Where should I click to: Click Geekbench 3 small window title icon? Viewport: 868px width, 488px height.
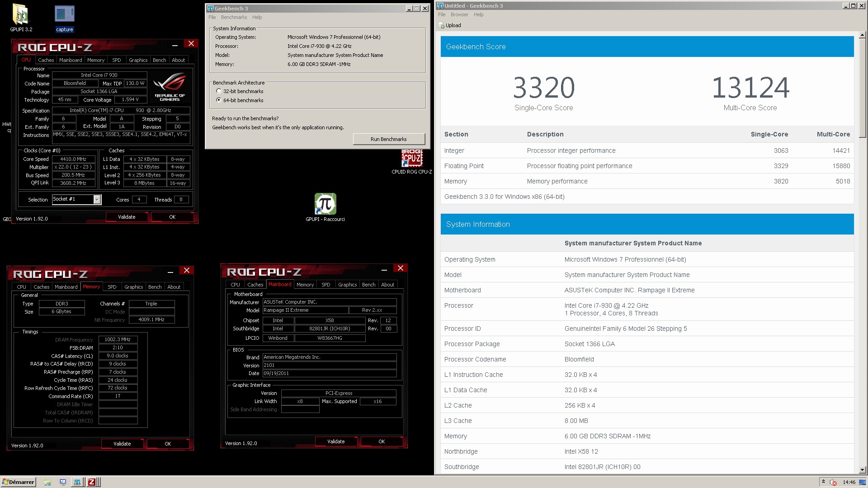coord(210,8)
